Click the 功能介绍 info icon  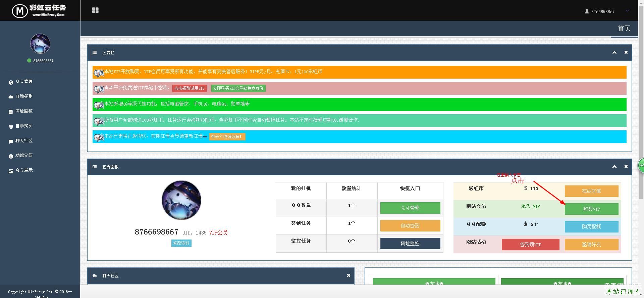(11, 156)
